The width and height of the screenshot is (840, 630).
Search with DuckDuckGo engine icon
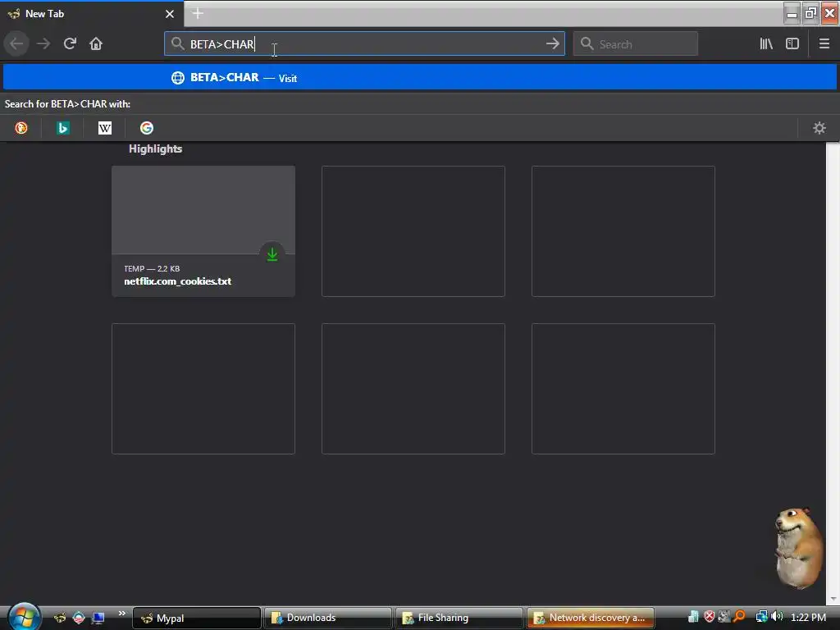coord(21,128)
